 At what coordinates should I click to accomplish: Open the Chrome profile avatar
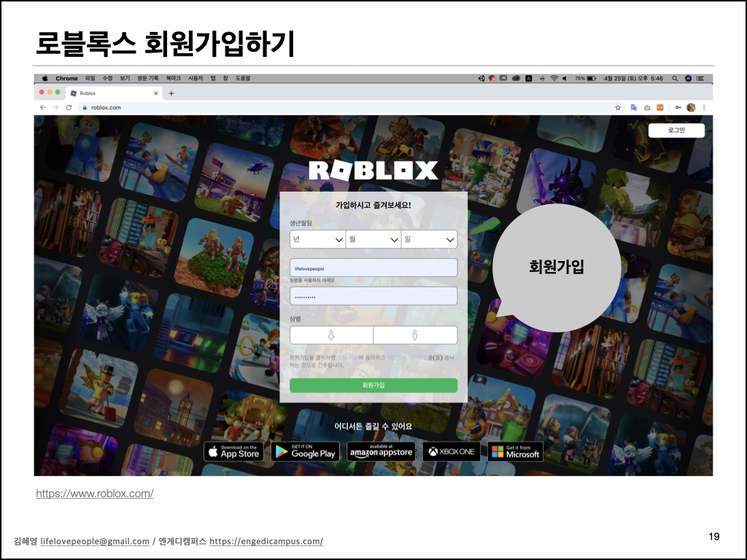click(x=692, y=108)
